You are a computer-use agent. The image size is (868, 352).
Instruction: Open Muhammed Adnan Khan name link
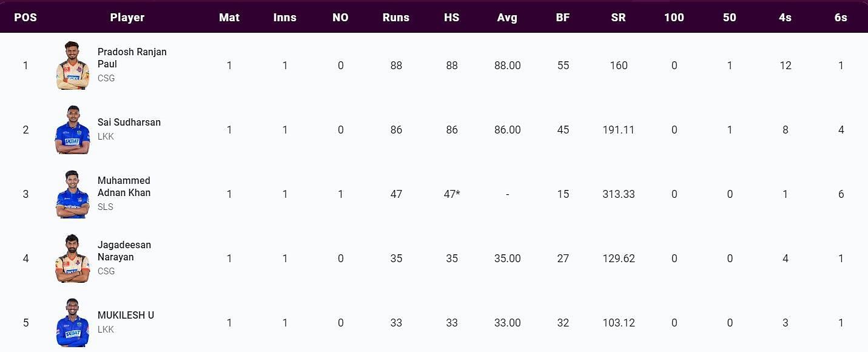coord(124,187)
